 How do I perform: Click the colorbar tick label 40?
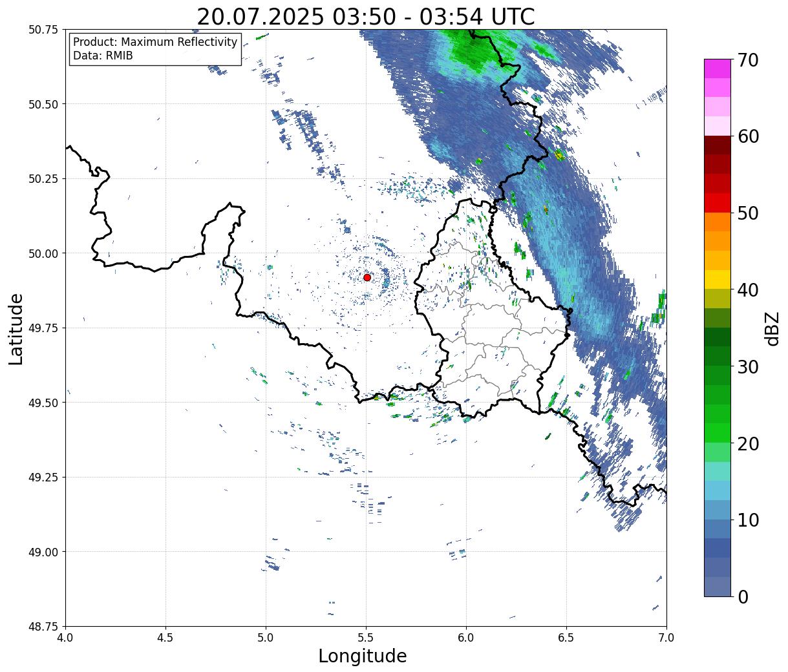[x=748, y=289]
